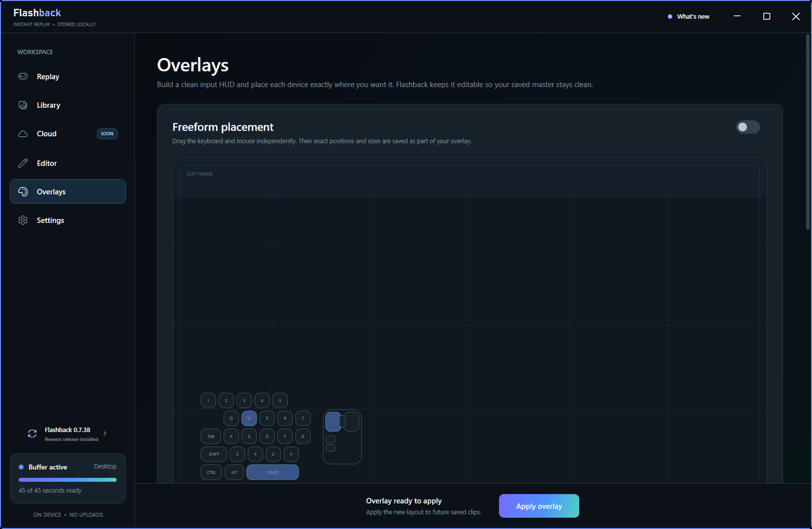Select the SHIFT key in overlay
812x529 pixels.
click(x=214, y=454)
